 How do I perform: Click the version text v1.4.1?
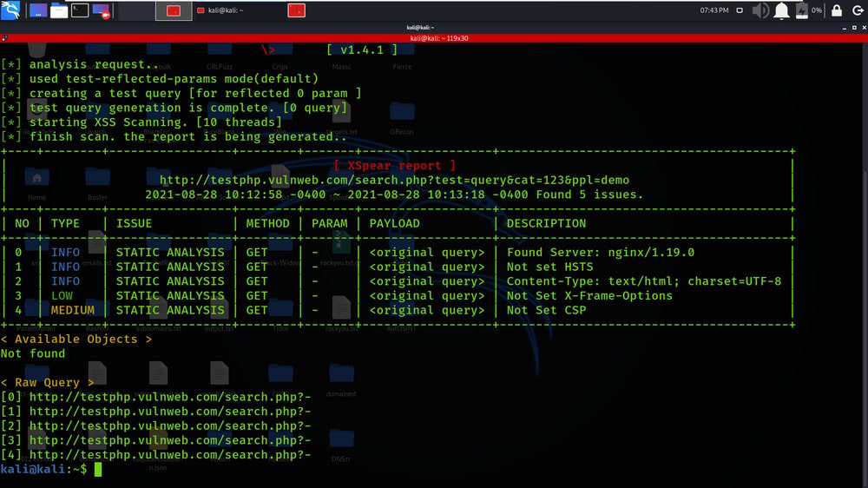(362, 49)
